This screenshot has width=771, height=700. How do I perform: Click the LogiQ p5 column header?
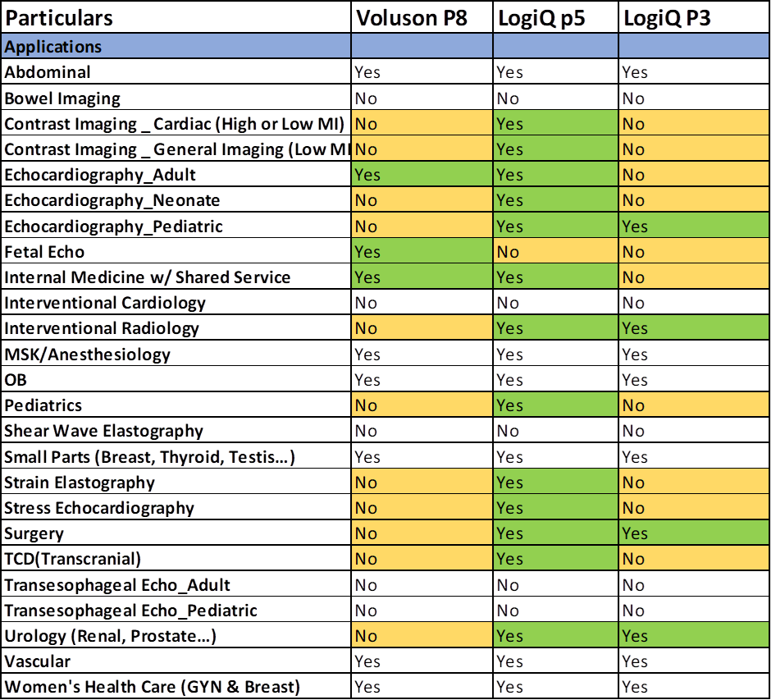555,17
